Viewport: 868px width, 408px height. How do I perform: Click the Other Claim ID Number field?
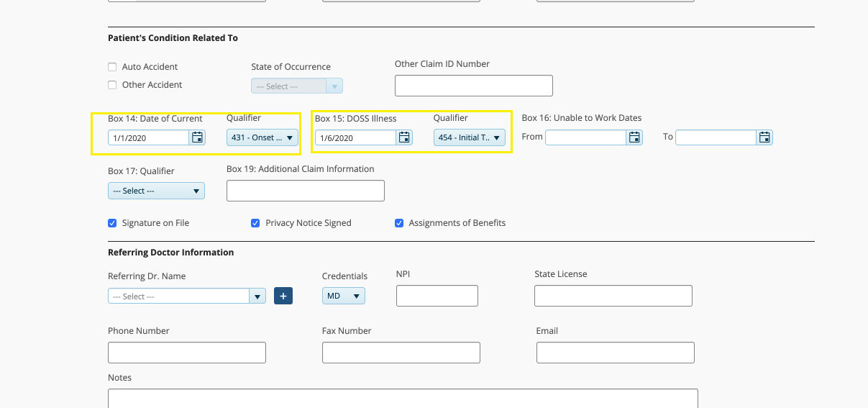(x=474, y=86)
